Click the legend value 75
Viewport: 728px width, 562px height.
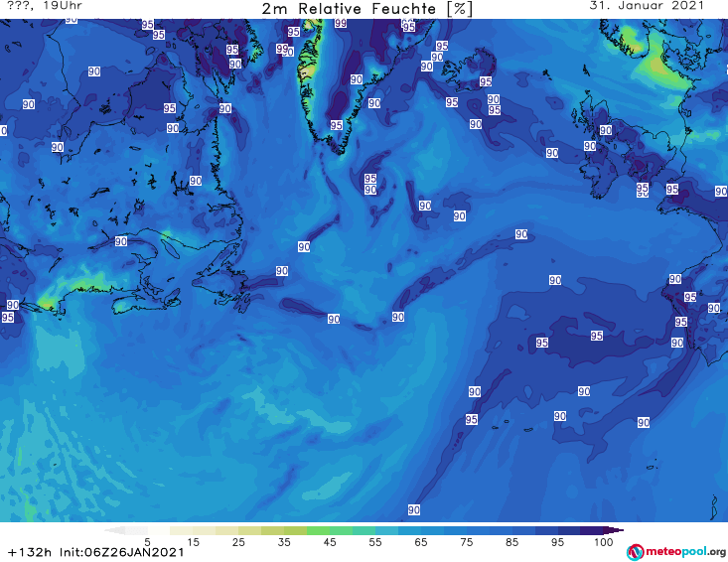coord(467,542)
